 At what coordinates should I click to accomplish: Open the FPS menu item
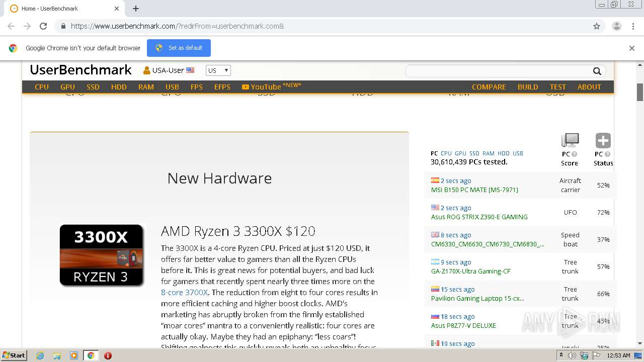coord(197,87)
